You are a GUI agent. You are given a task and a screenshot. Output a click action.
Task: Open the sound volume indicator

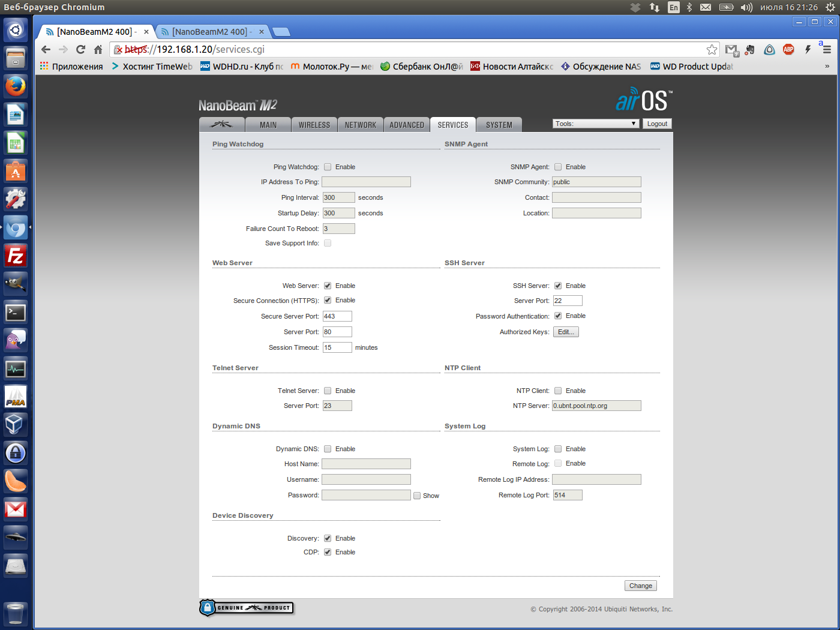pos(746,7)
